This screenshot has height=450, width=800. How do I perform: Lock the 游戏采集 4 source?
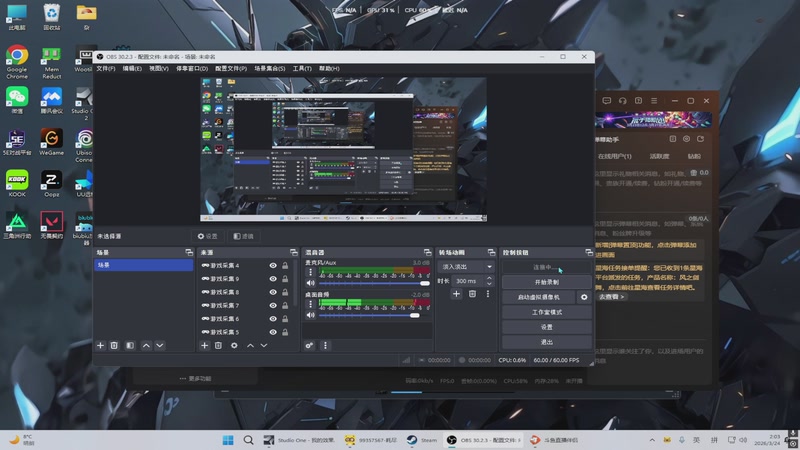(285, 265)
